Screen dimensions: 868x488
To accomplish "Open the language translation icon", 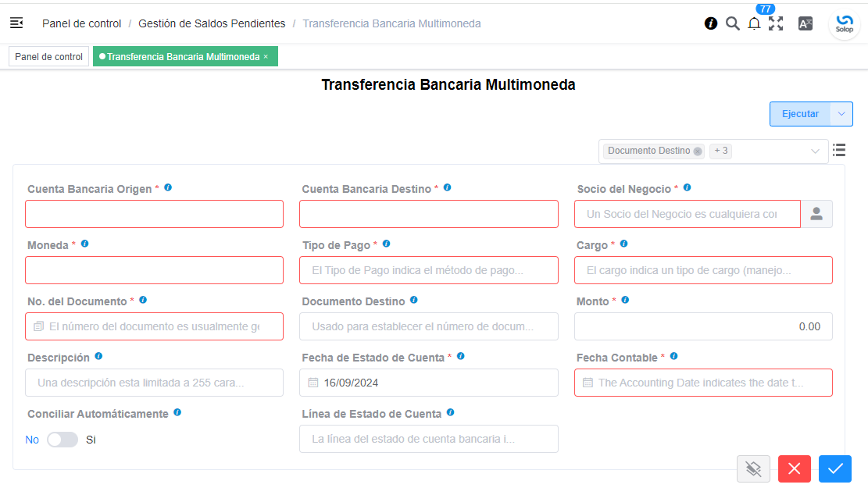I will pyautogui.click(x=805, y=23).
